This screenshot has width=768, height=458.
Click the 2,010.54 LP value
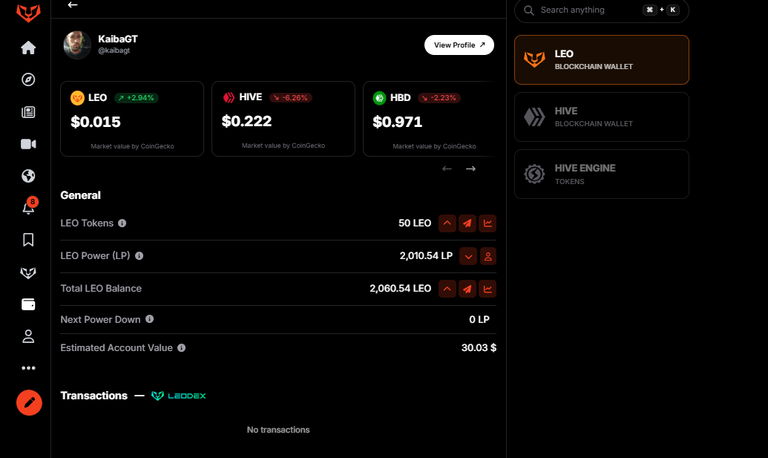[426, 256]
